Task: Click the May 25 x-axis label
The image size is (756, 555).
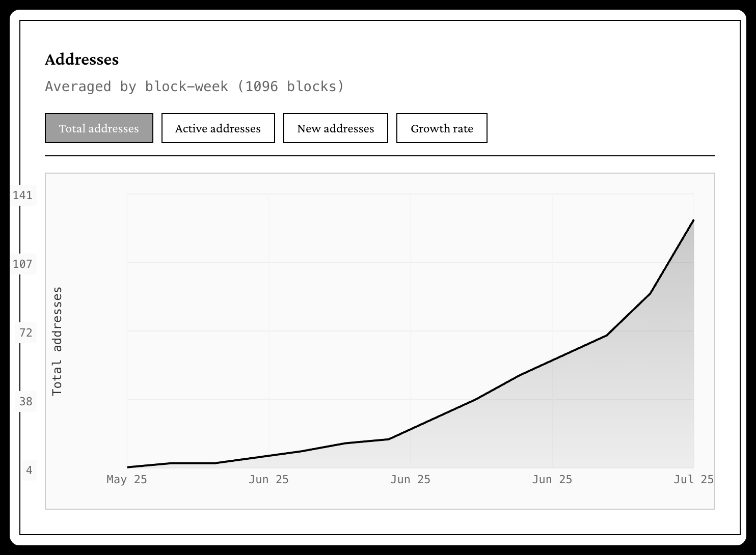Action: tap(127, 480)
